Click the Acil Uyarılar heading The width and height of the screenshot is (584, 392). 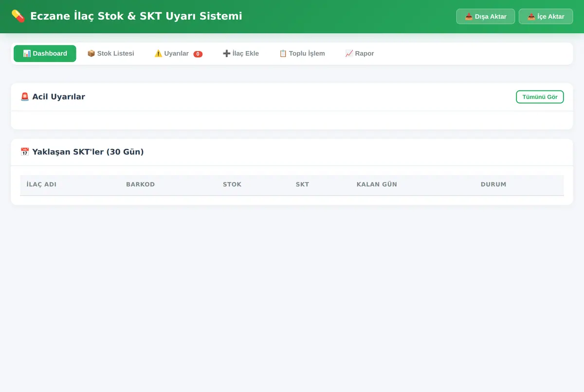tap(53, 97)
